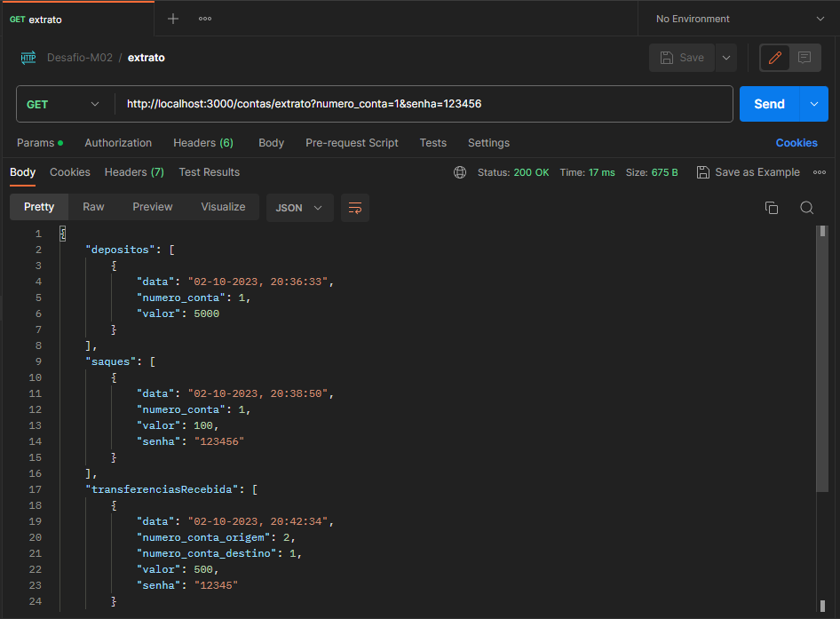Select the Preview view mode

tap(152, 207)
